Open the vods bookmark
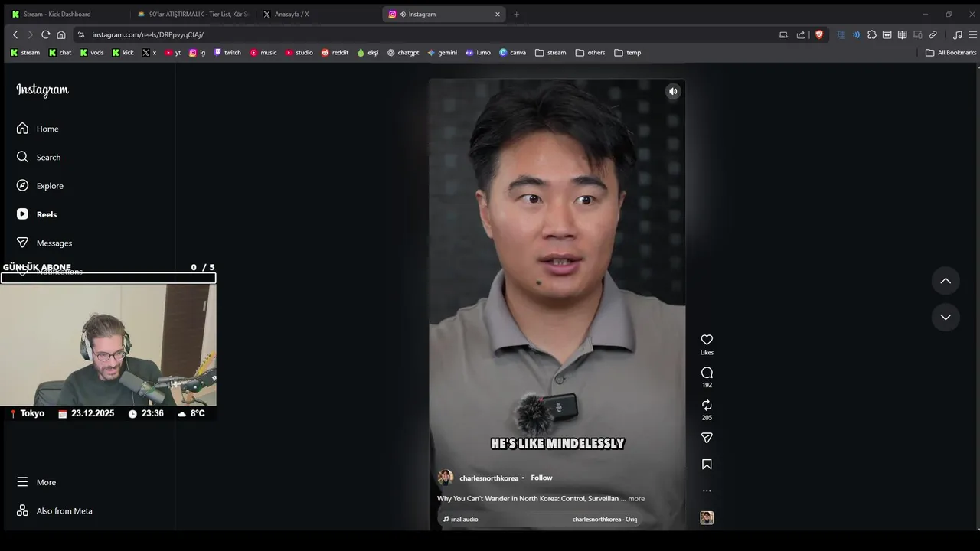Viewport: 980px width, 551px height. click(92, 53)
